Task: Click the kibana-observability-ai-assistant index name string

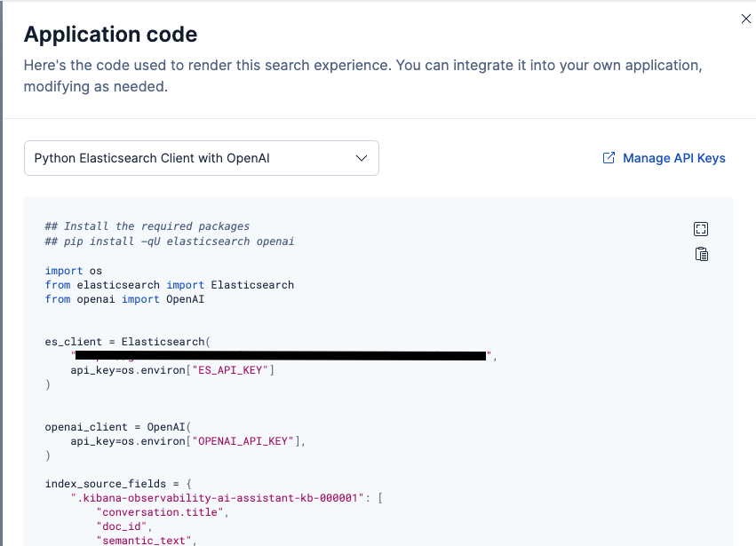Action: (x=220, y=498)
